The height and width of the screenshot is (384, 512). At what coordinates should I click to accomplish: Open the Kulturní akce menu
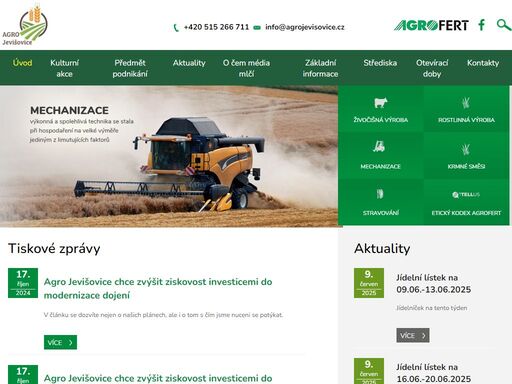64,68
